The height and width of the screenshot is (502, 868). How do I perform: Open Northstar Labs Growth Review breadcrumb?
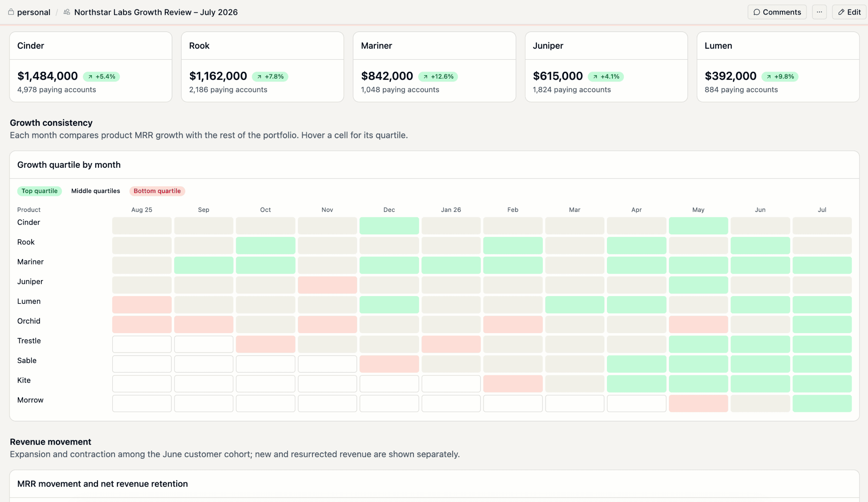(156, 12)
